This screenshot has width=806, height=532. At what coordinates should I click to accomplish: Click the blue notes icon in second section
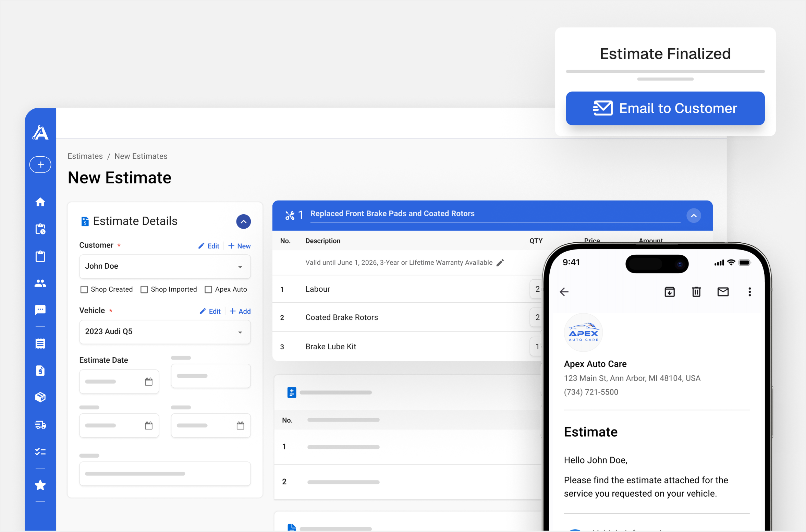click(x=292, y=392)
